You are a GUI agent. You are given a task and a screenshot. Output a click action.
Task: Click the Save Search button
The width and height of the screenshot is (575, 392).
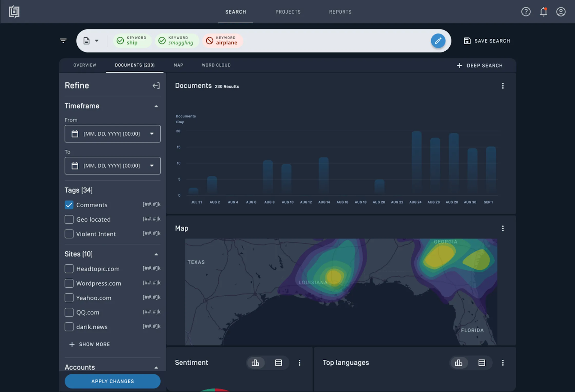487,41
